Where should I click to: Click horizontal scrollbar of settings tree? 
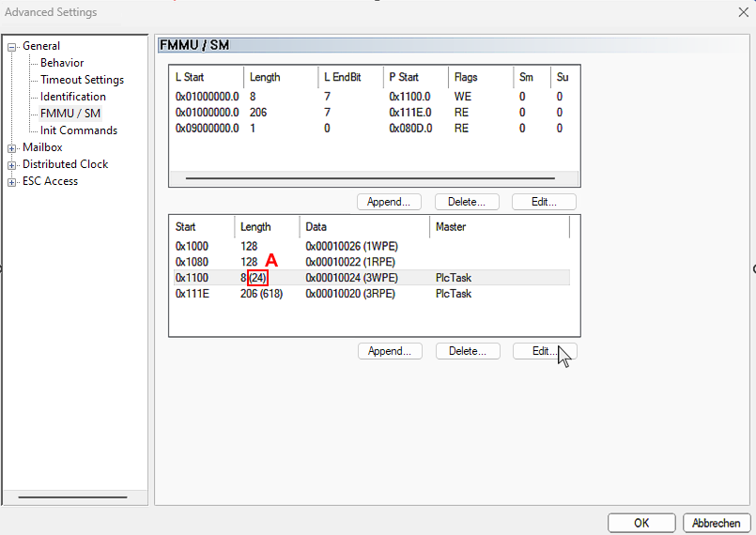coord(73,497)
